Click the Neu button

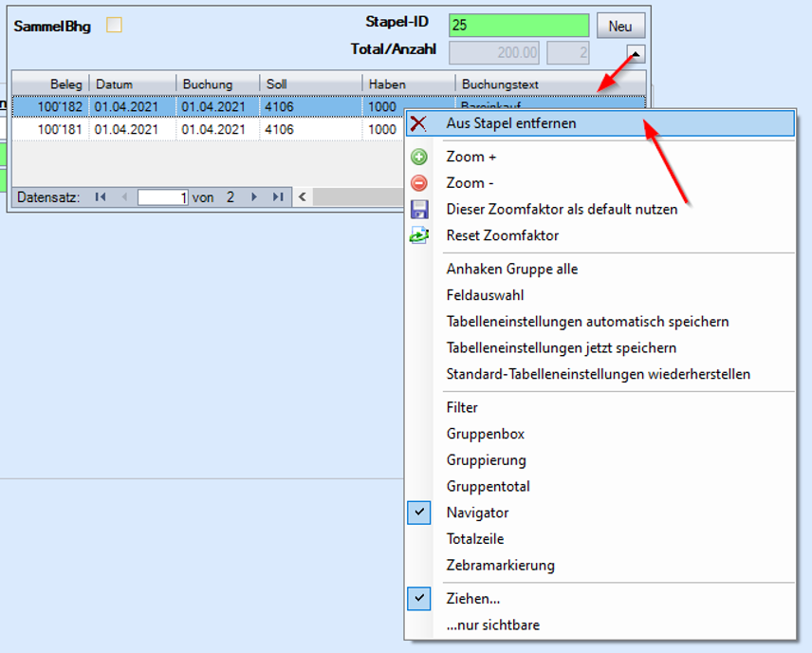(620, 26)
